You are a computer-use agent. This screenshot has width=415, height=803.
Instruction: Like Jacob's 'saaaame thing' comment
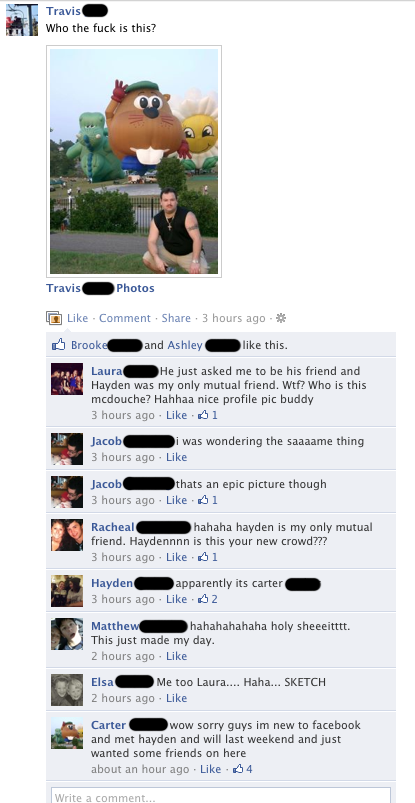click(176, 457)
